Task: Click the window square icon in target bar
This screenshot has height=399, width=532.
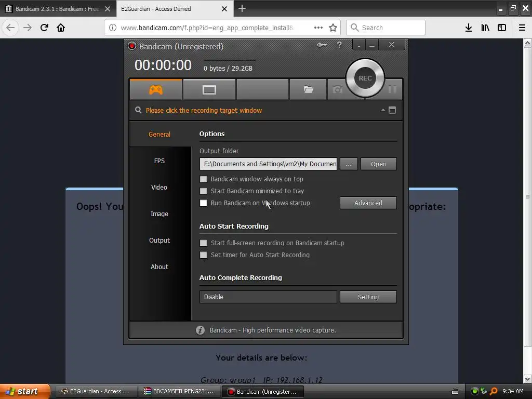Action: [x=392, y=110]
